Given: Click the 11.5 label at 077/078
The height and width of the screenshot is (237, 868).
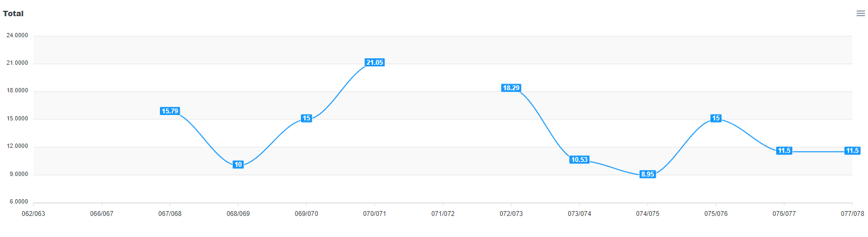Looking at the screenshot, I should coord(852,151).
